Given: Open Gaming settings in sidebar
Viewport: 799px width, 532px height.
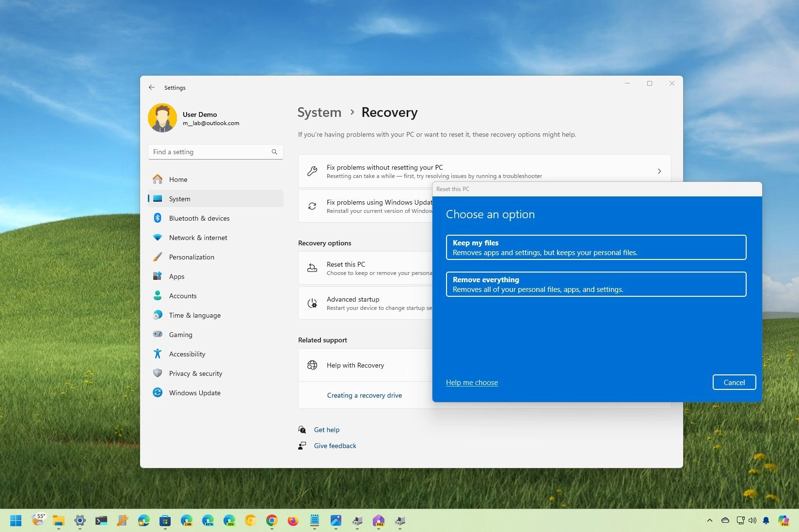Looking at the screenshot, I should (180, 335).
